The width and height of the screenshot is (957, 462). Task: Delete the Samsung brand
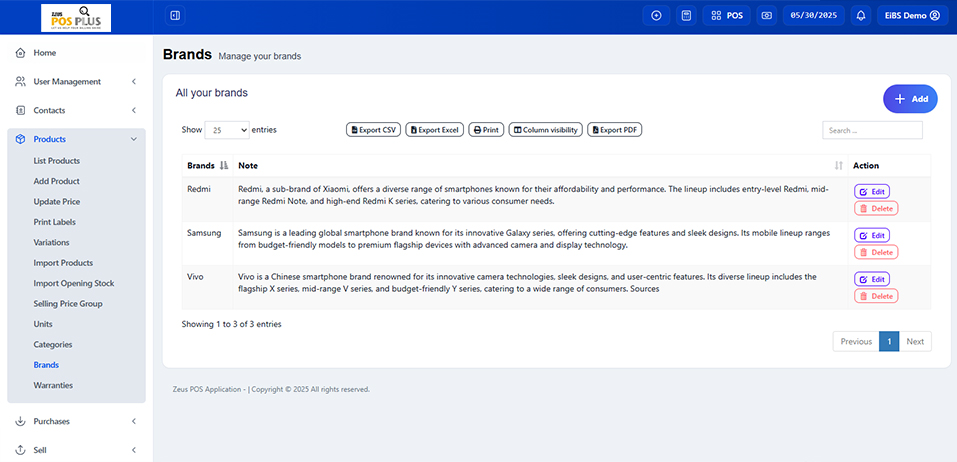pos(876,253)
